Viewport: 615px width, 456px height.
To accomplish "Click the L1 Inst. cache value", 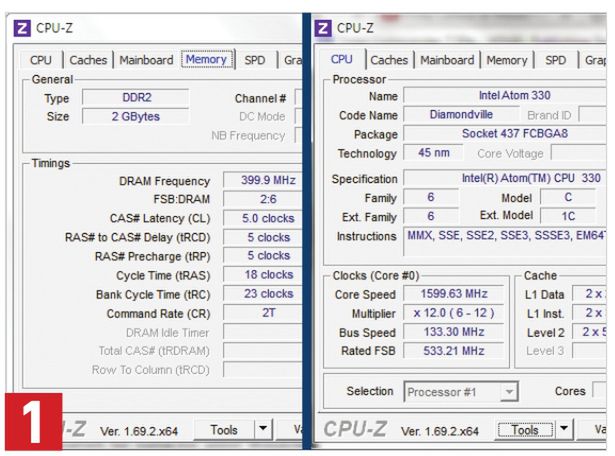I will coord(590,313).
